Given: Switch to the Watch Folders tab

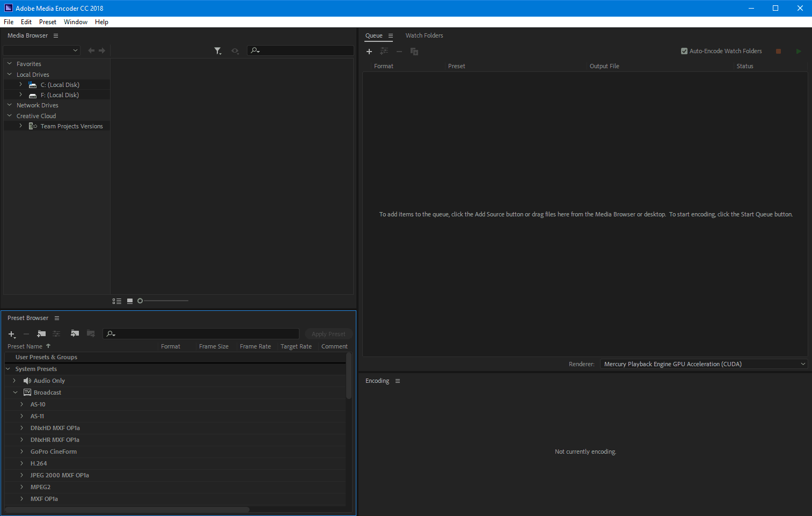Looking at the screenshot, I should pyautogui.click(x=424, y=35).
